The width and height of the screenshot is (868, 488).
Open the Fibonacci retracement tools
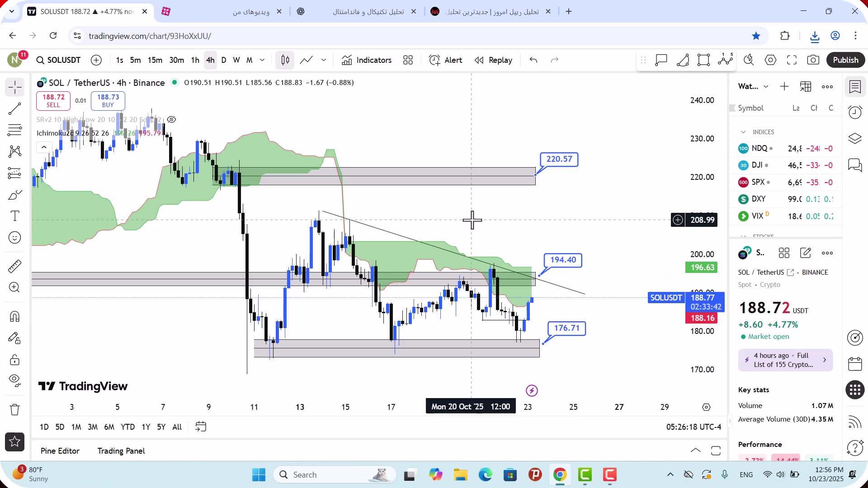click(x=15, y=130)
